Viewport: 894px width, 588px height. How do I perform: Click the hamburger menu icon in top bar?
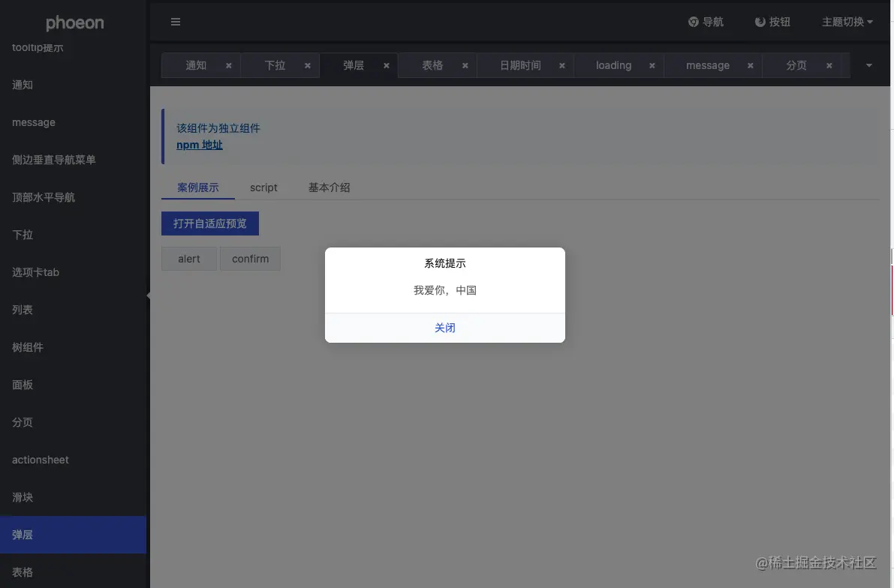coord(176,22)
